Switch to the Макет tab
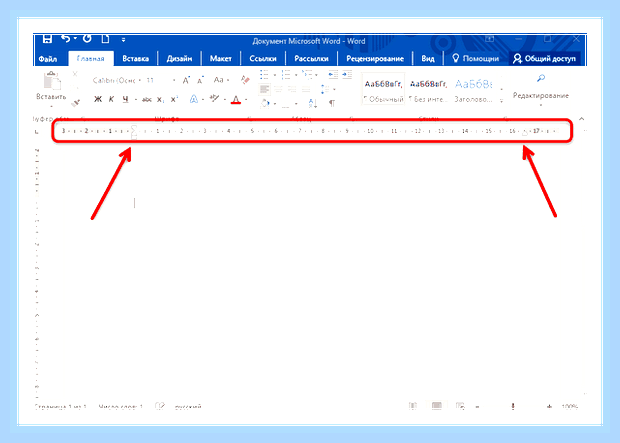The width and height of the screenshot is (620, 443). [221, 59]
